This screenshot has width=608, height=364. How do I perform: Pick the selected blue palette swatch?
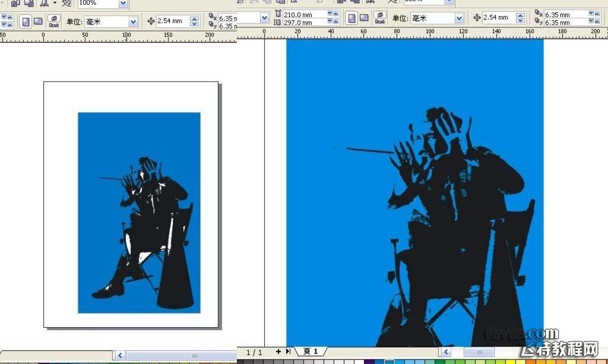389,362
